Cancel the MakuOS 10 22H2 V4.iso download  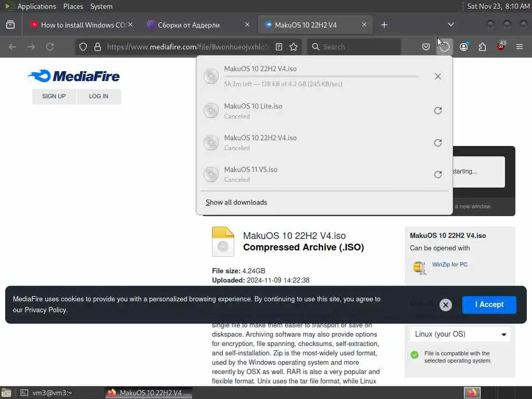tap(438, 76)
